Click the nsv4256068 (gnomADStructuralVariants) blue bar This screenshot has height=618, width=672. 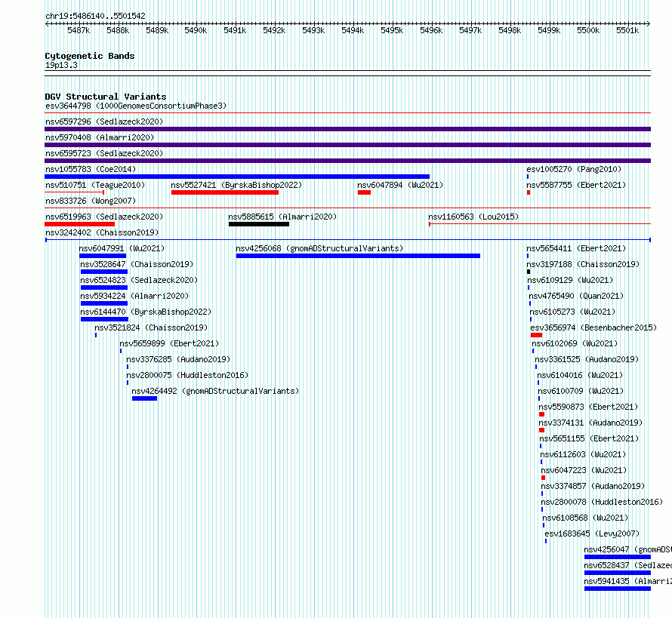[x=358, y=256]
